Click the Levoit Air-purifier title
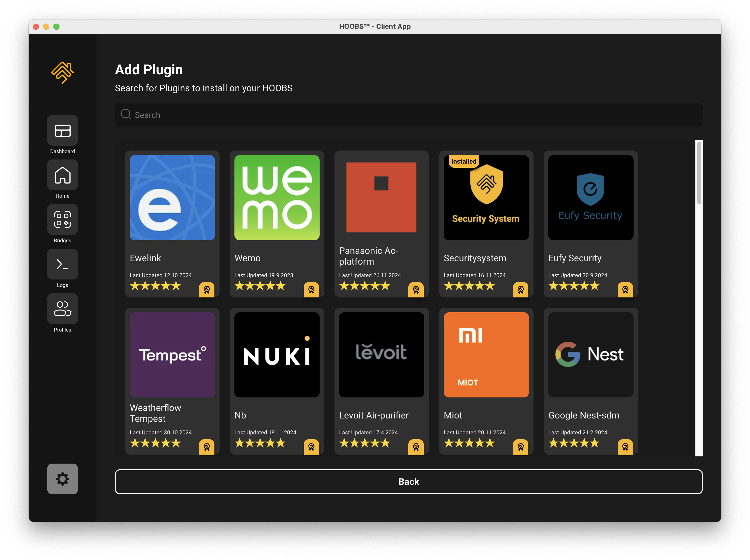Screen dimensions: 750x560 pos(374,416)
